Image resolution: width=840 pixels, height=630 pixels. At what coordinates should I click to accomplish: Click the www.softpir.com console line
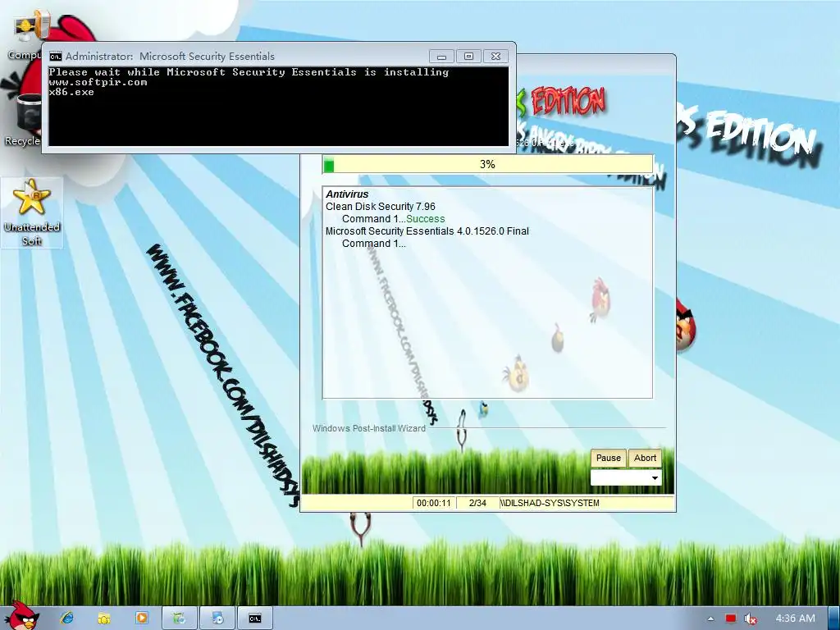(x=98, y=83)
